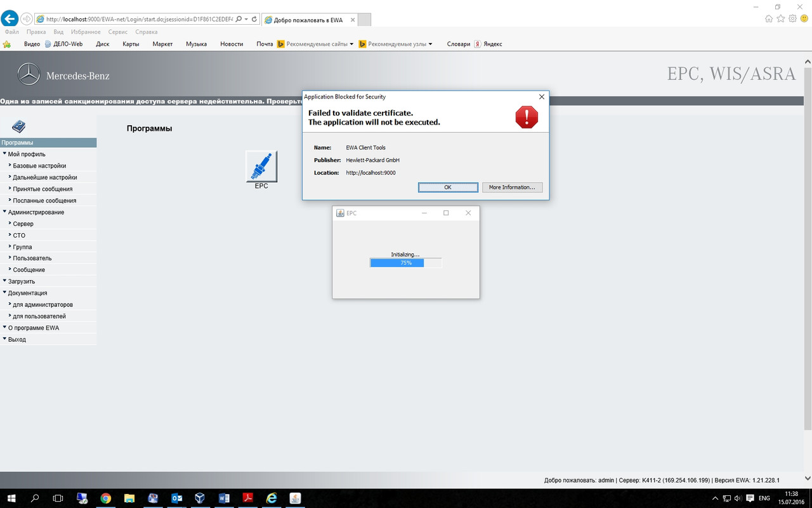Open the Сервис menu

click(x=118, y=32)
